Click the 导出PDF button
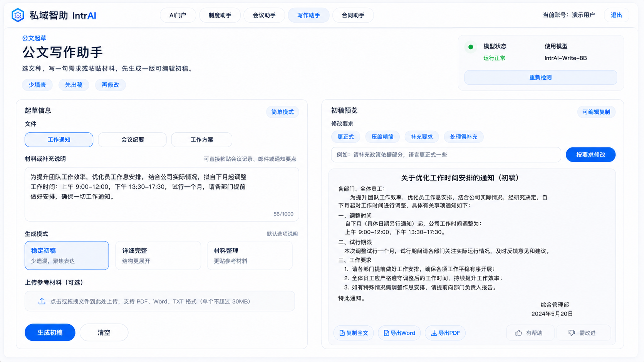Viewport: 644px width, 362px height. coord(445,333)
